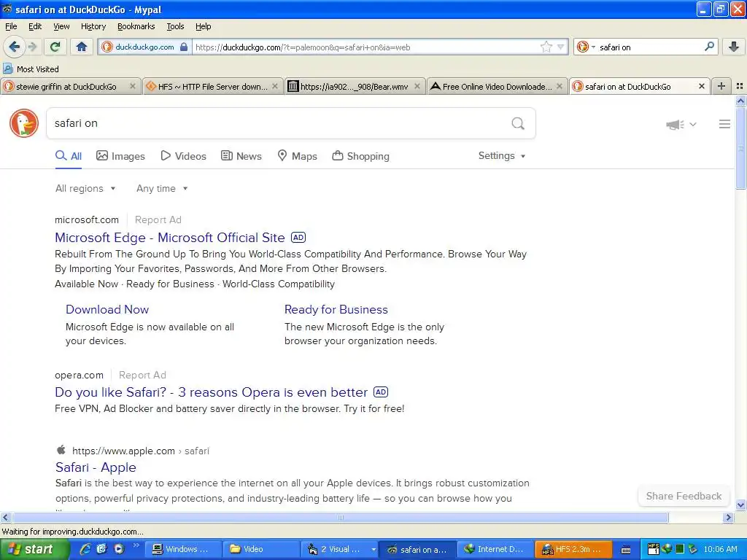Select the All results tab

69,156
